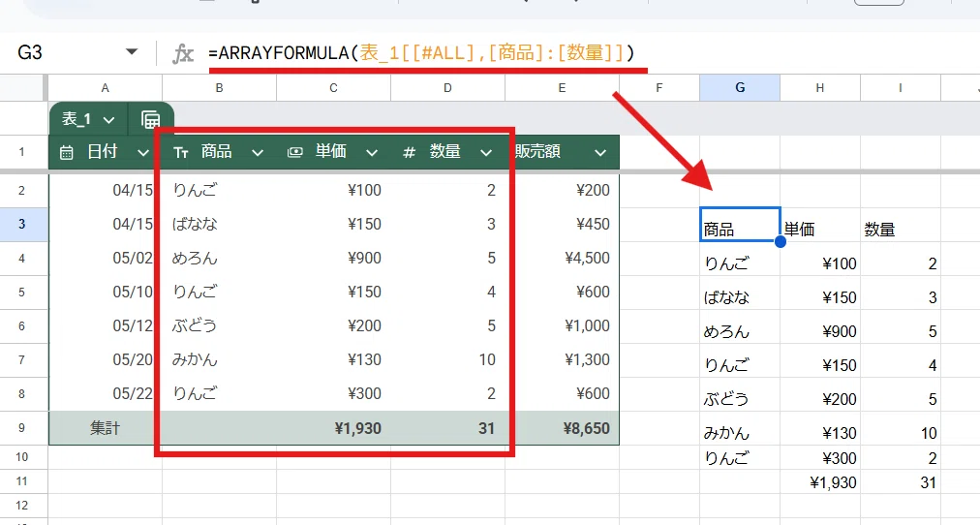Click cell G3 containing 商品
Screen dimensions: 980x525
tap(740, 225)
